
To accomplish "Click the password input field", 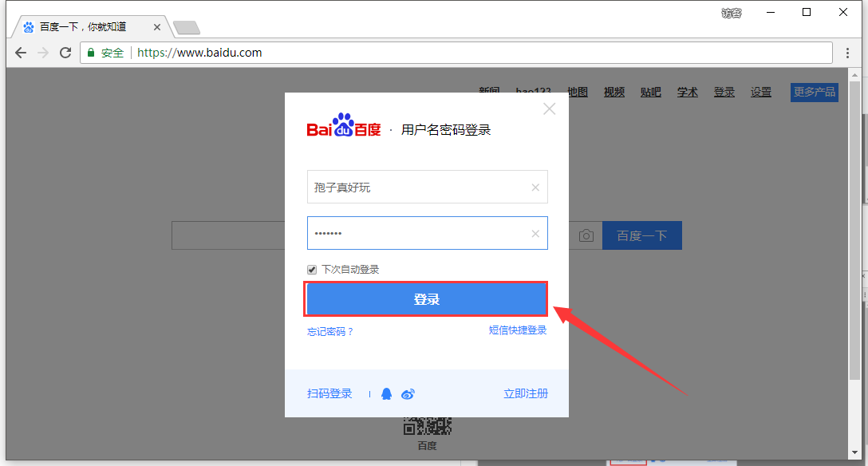I will pos(415,234).
